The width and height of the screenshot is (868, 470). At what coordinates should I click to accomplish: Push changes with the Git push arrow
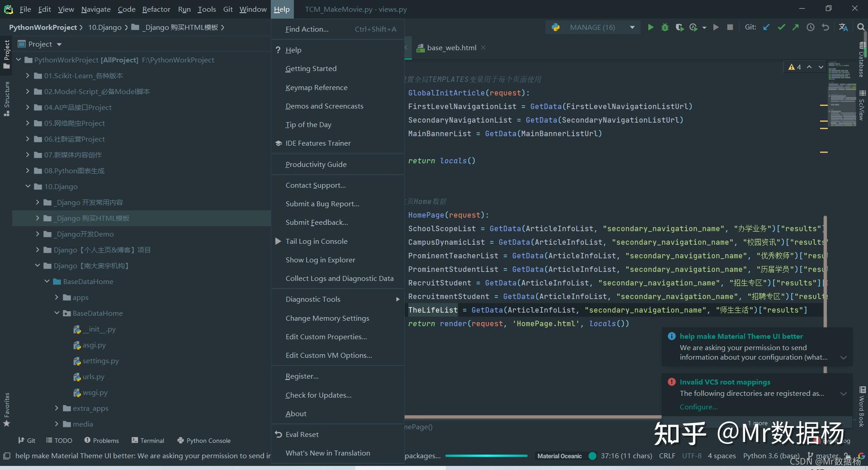click(795, 28)
